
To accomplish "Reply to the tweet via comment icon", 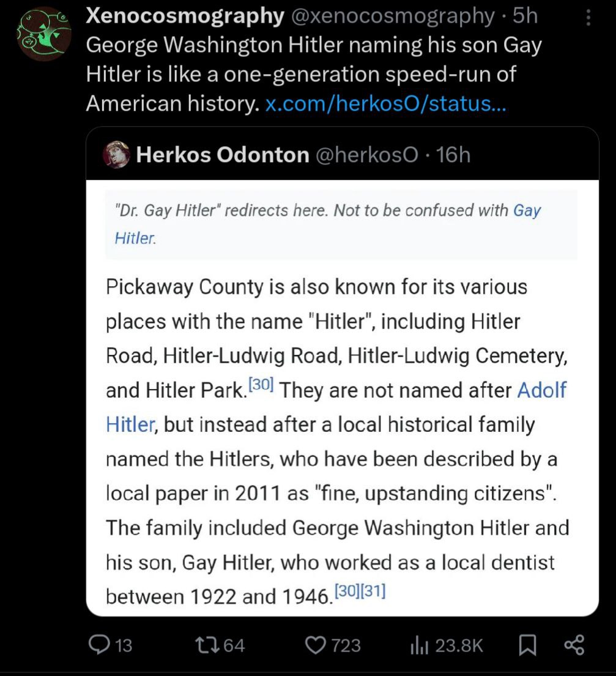I will point(98,645).
